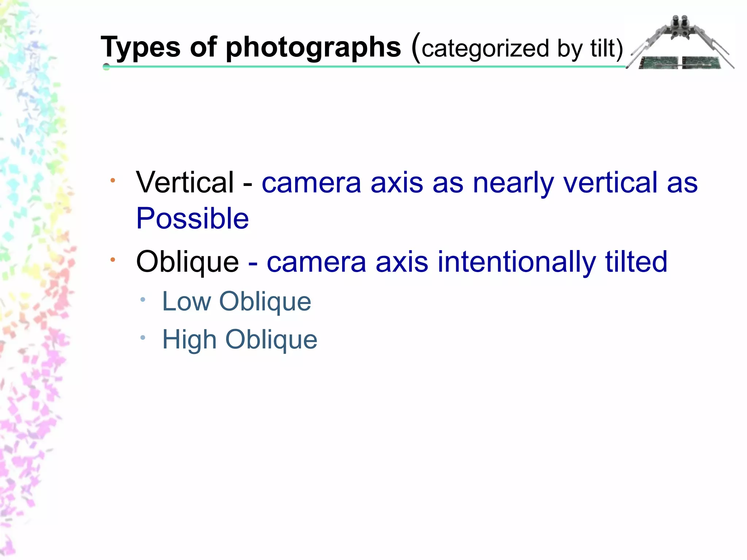Viewport: 747px width, 560px height.
Task: Select the 'Low Oblique' sub-bullet text
Action: click(236, 302)
